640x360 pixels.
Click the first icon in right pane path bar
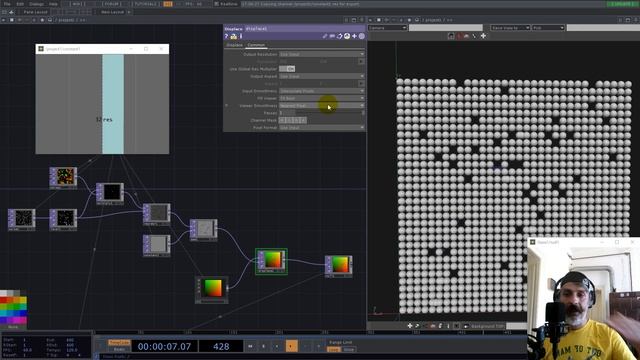371,20
